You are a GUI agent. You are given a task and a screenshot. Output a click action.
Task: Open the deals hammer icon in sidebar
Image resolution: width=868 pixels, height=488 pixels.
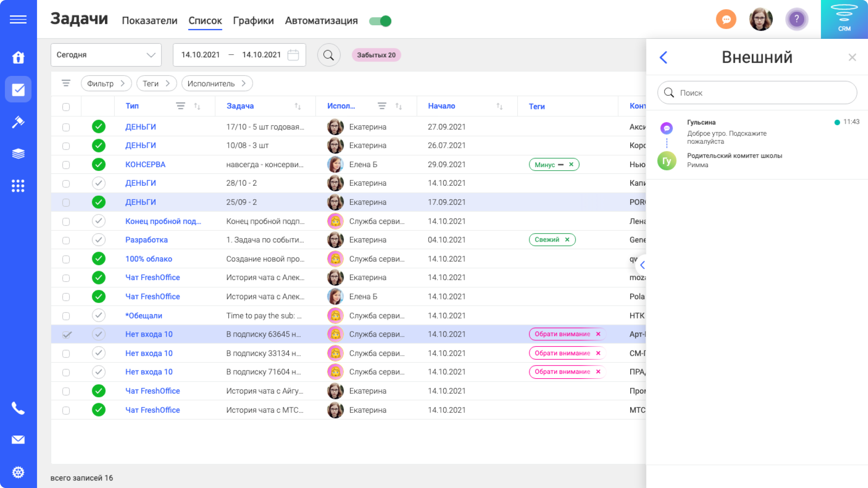[x=18, y=122]
